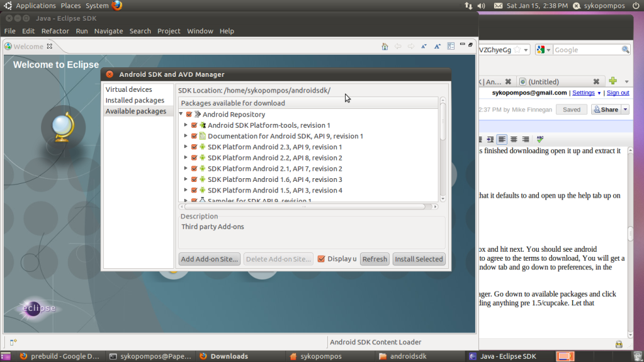Open the Eclipse File menu
The image size is (644, 362).
tap(10, 31)
